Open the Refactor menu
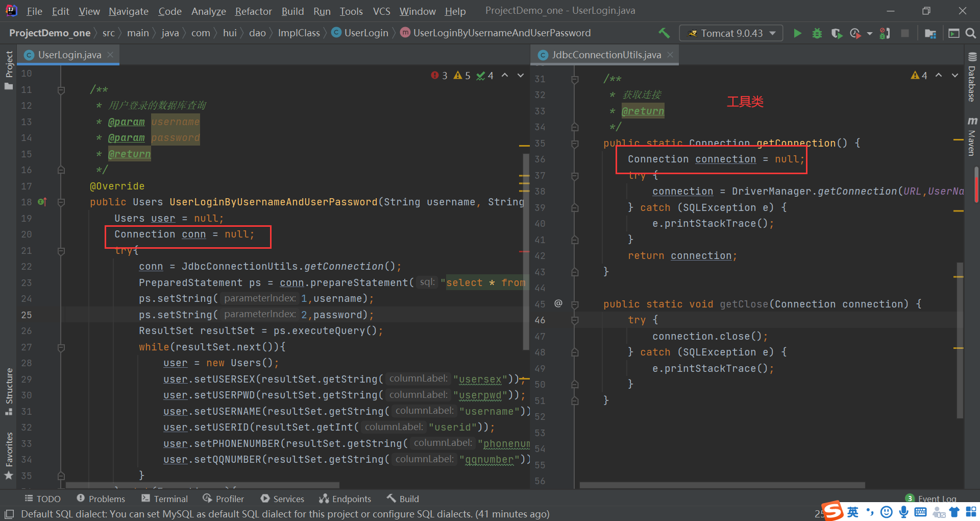 253,11
